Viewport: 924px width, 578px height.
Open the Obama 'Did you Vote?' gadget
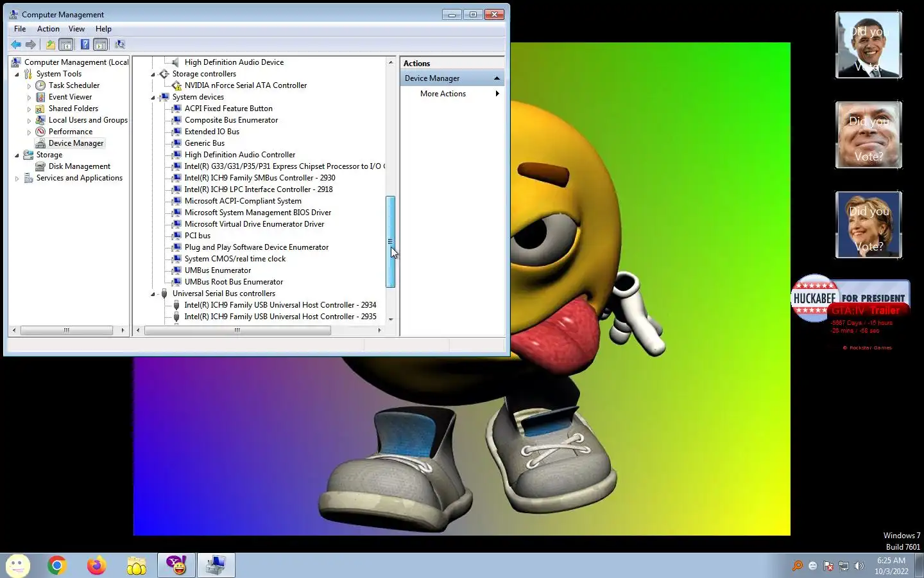[869, 45]
